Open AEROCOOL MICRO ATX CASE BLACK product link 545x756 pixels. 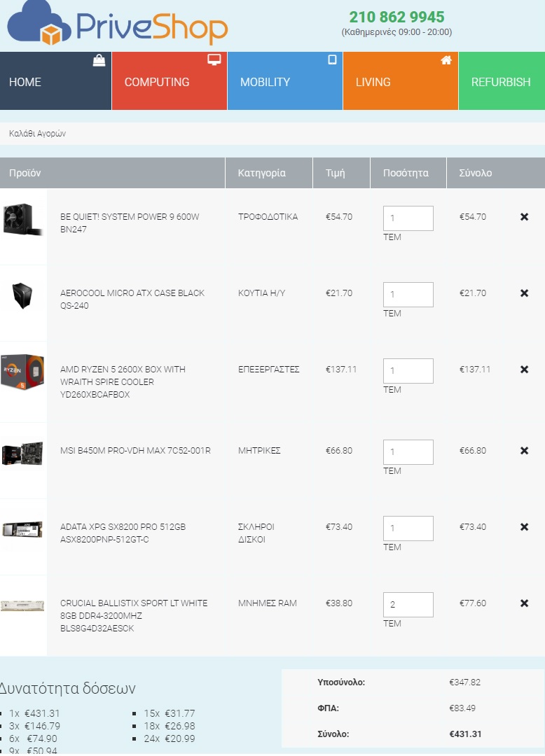(132, 299)
